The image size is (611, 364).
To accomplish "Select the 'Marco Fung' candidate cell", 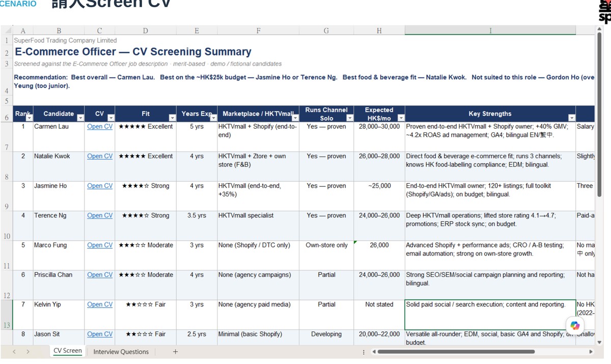I will [x=59, y=256].
